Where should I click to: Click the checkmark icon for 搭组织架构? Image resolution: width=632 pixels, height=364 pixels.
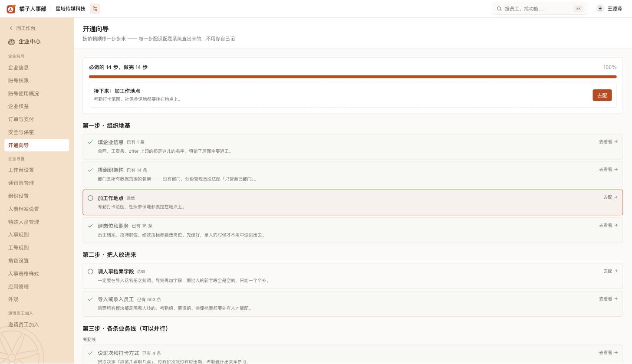click(90, 170)
